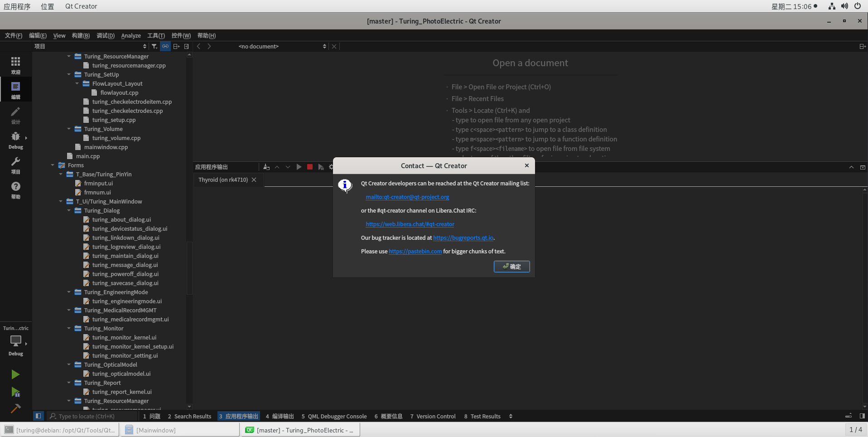
Task: Collapse the FlowLayout_Layout folder
Action: coord(77,83)
